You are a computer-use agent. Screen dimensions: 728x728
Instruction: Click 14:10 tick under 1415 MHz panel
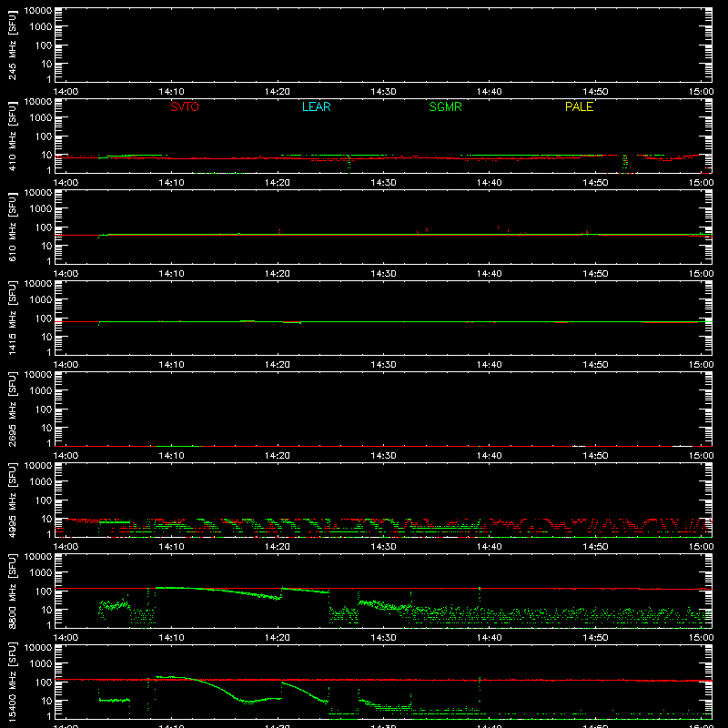(171, 365)
